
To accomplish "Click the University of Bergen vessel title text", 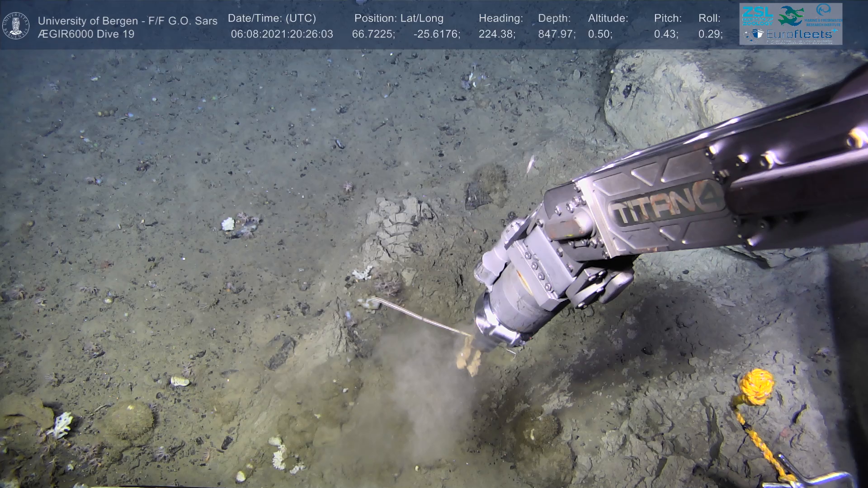I will (x=127, y=21).
